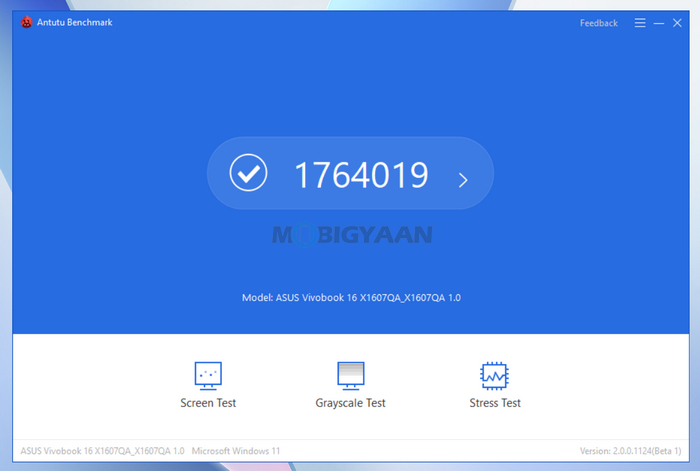Select the Model: ASUS Vivobook 16 text
700x471 pixels.
351,298
